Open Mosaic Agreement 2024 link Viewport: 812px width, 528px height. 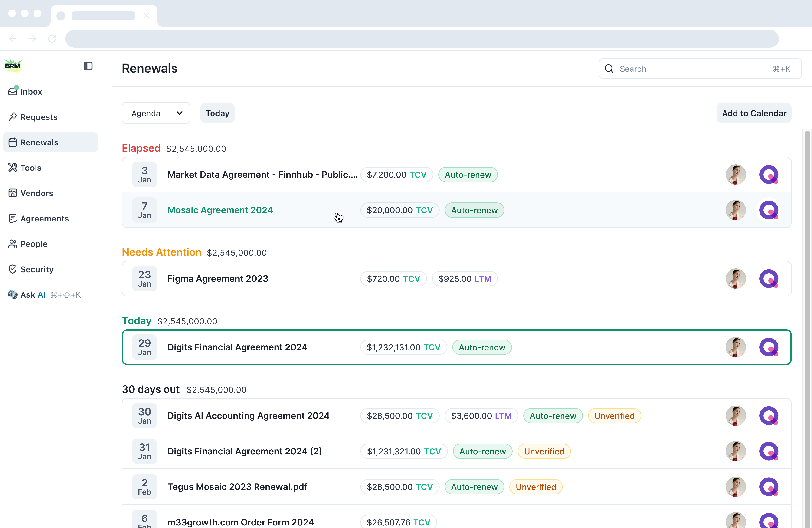pyautogui.click(x=220, y=210)
